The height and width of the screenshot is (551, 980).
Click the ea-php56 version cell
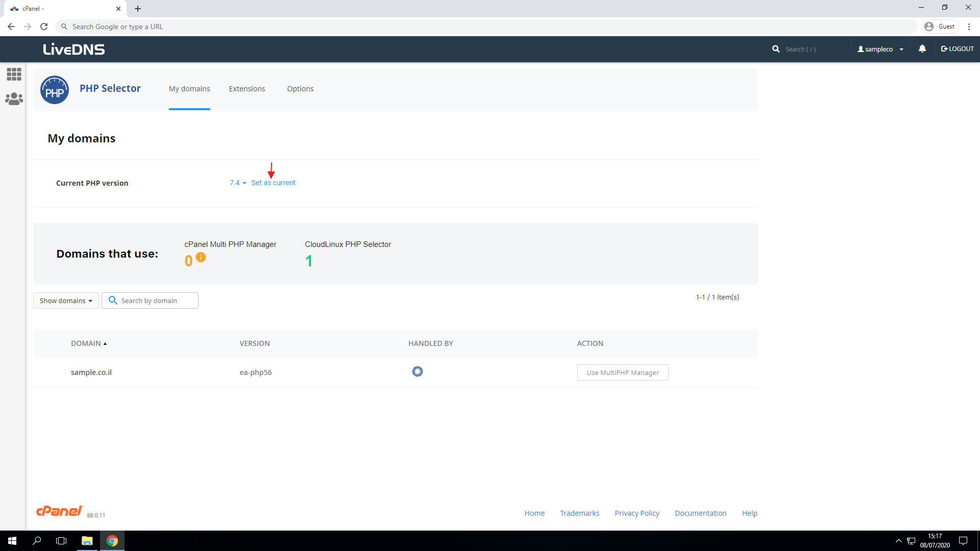pos(256,372)
